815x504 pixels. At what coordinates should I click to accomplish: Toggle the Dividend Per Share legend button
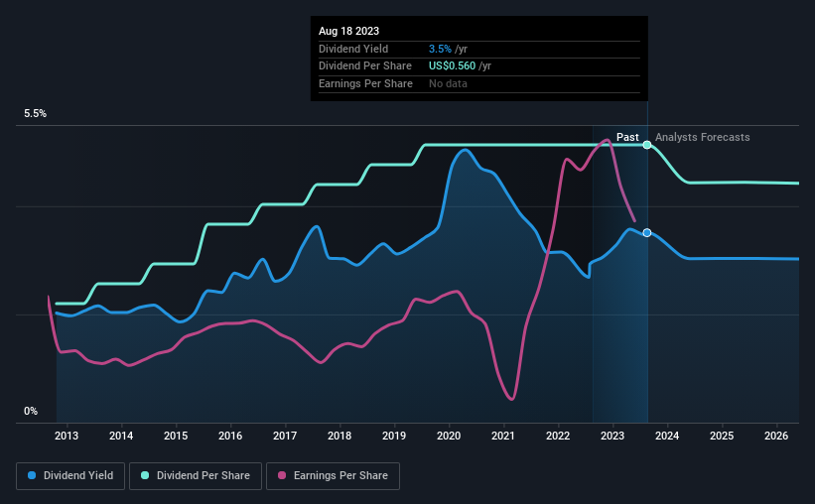pyautogui.click(x=196, y=476)
